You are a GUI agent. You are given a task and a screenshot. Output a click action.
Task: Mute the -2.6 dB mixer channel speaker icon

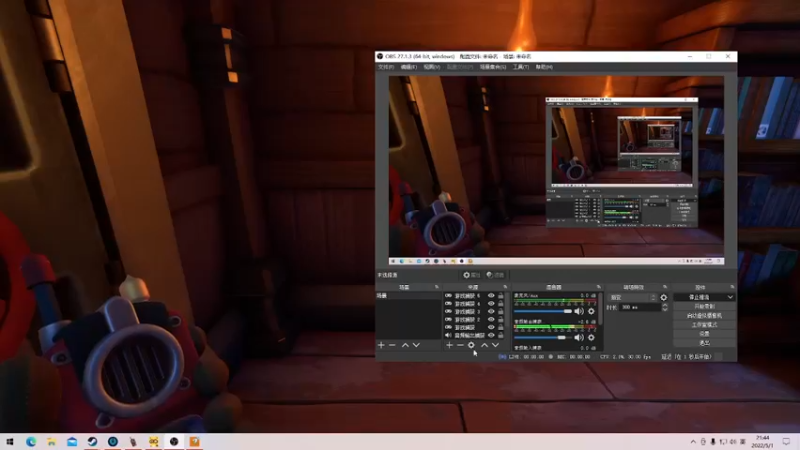click(x=579, y=337)
